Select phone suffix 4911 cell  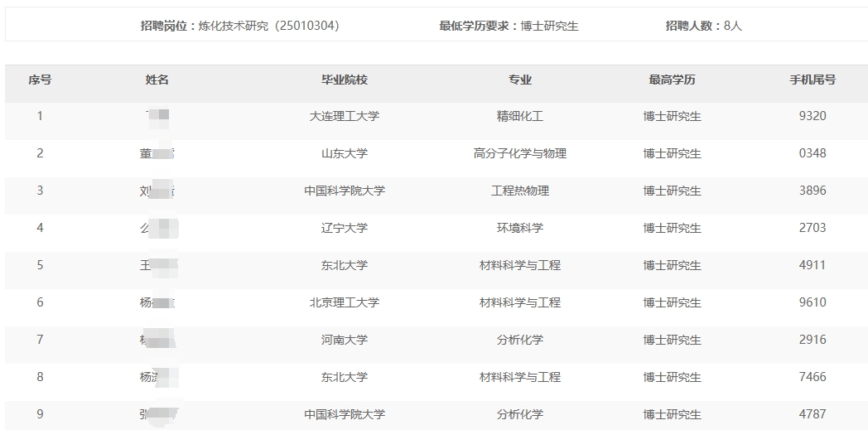(x=812, y=265)
